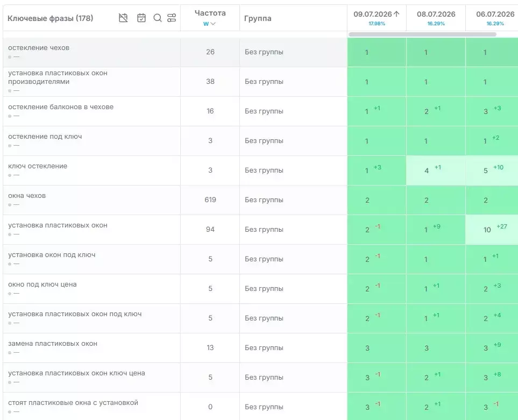518x420 pixels.
Task: Open keyword search magnifier icon
Action: click(x=158, y=18)
